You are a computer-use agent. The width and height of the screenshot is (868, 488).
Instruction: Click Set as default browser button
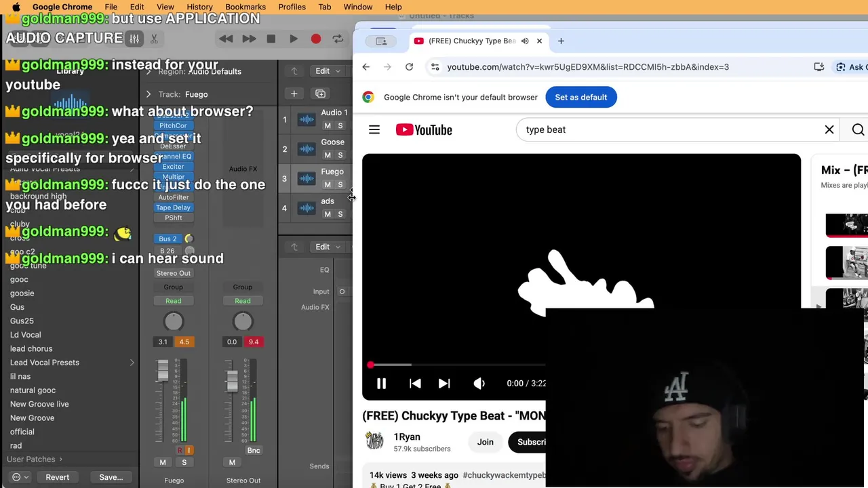click(581, 97)
